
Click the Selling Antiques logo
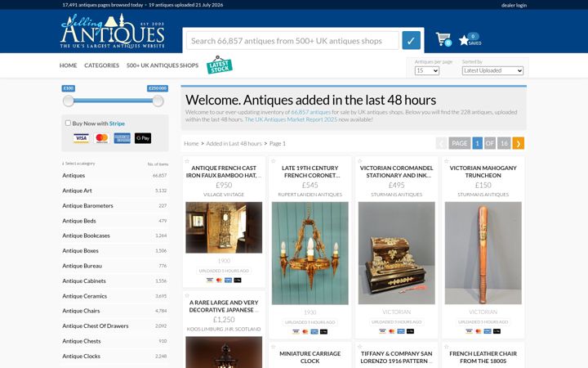click(113, 32)
